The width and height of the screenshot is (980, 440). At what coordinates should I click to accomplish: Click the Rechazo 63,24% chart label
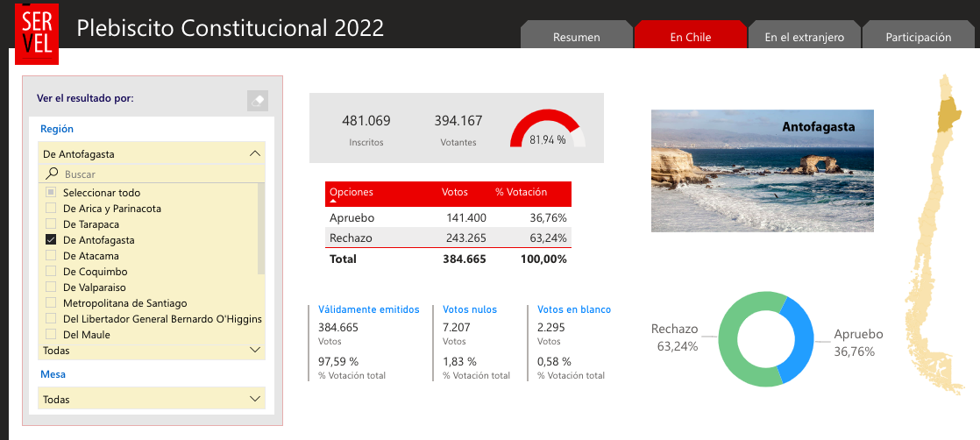click(x=677, y=337)
